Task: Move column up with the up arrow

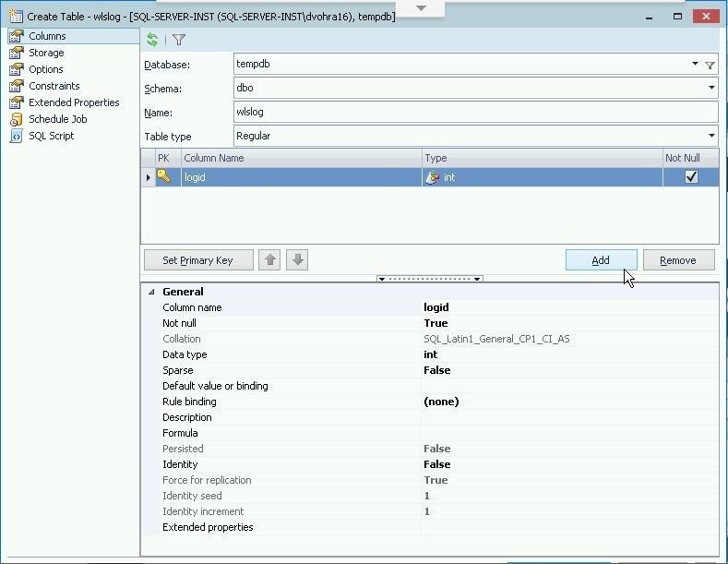Action: (x=270, y=260)
